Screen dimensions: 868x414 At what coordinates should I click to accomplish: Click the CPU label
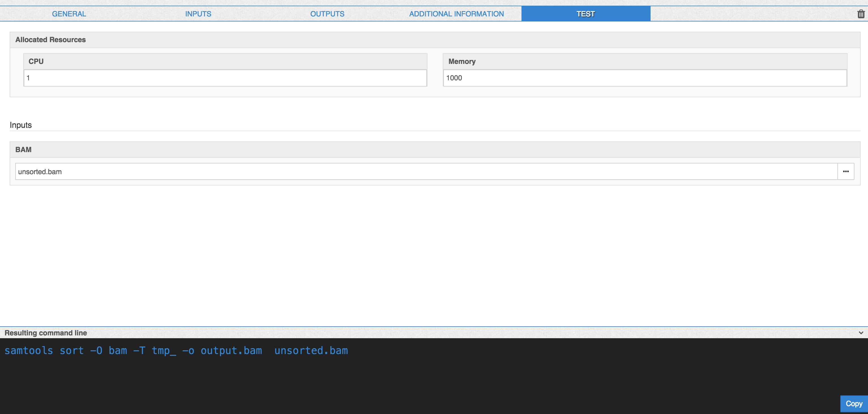(x=36, y=61)
